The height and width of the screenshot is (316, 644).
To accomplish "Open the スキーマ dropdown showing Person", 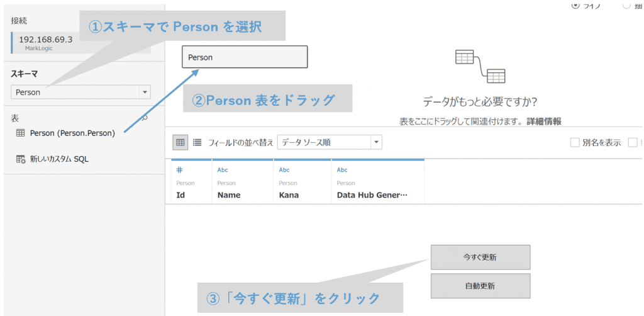I will click(75, 92).
